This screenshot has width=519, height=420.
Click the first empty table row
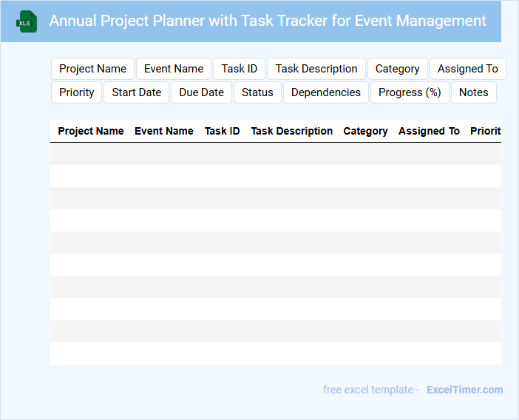275,154
